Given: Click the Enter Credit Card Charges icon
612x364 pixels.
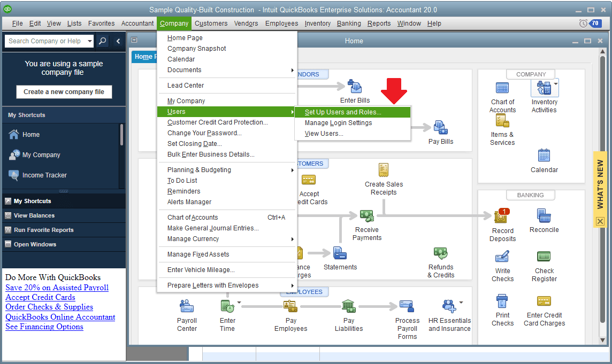Looking at the screenshot, I should point(544,302).
